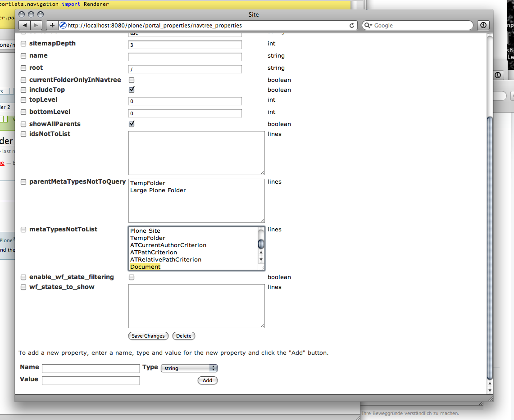
Task: Select the name property checkbox
Action: [23, 56]
